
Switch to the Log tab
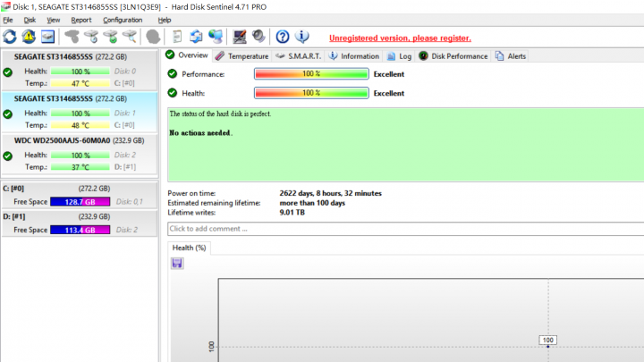[x=399, y=56]
